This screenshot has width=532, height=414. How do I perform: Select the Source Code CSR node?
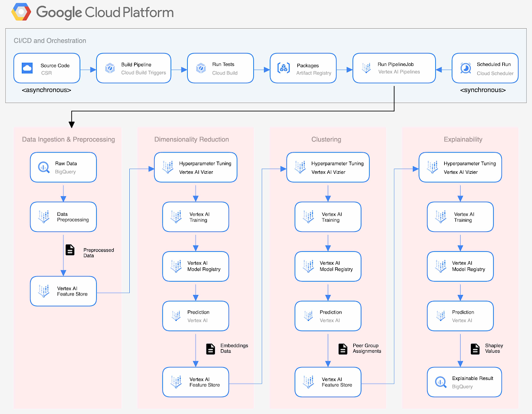[47, 68]
